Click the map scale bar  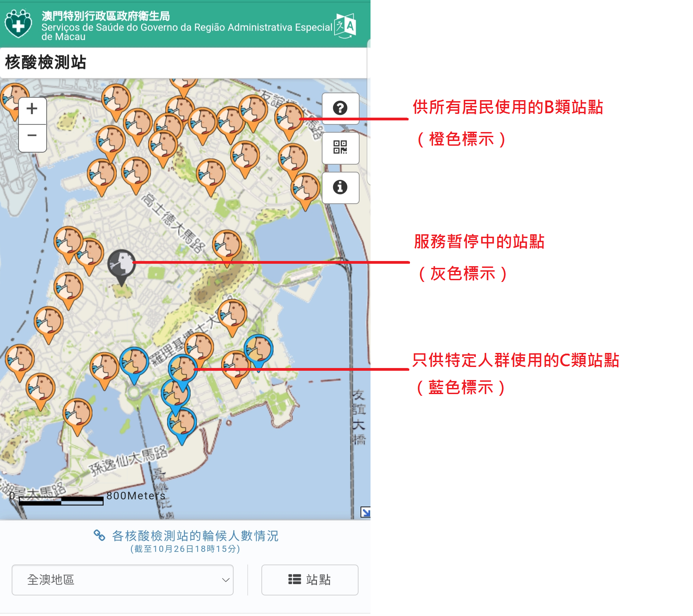[x=61, y=501]
